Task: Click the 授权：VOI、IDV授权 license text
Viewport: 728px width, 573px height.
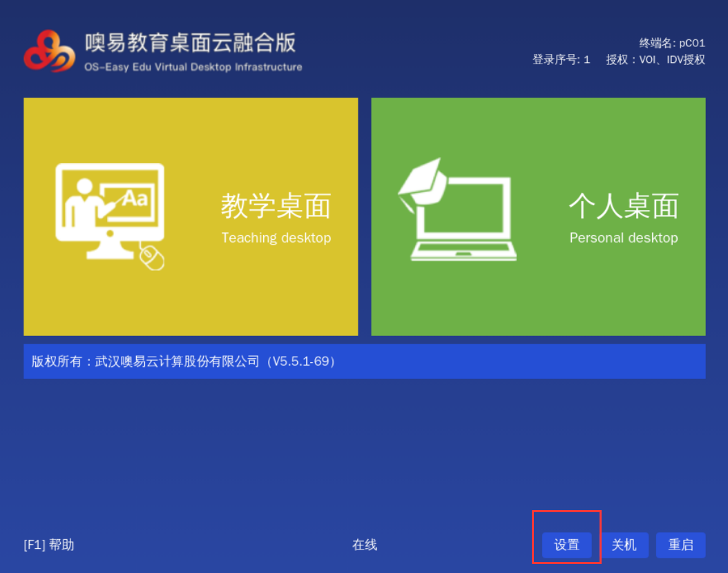Action: click(655, 59)
